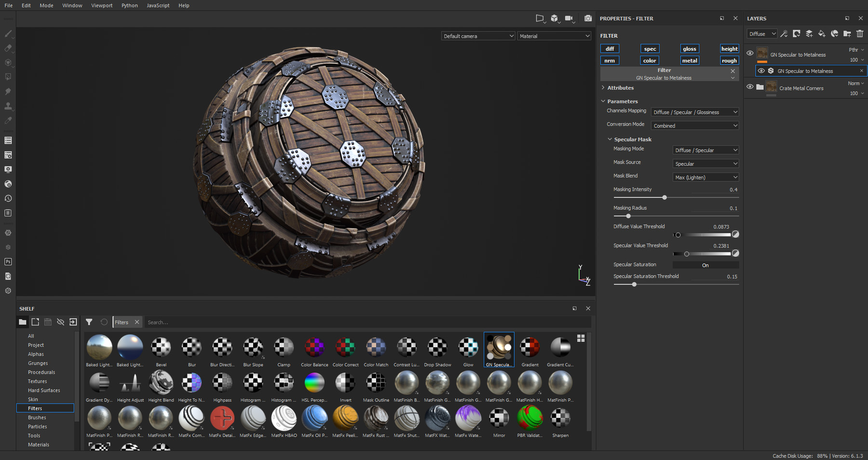The height and width of the screenshot is (460, 868).
Task: Open the Photoshop export shortcut in sidebar
Action: 8,262
